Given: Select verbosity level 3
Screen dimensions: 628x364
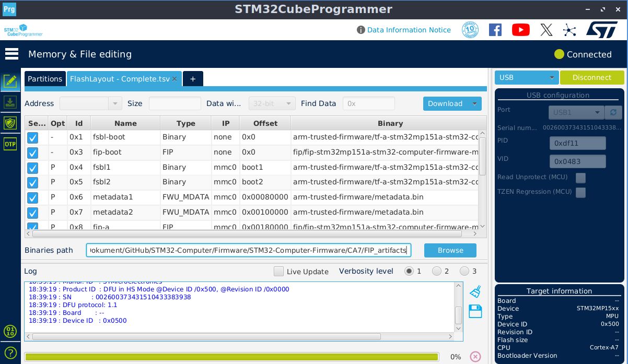Looking at the screenshot, I should point(464,271).
